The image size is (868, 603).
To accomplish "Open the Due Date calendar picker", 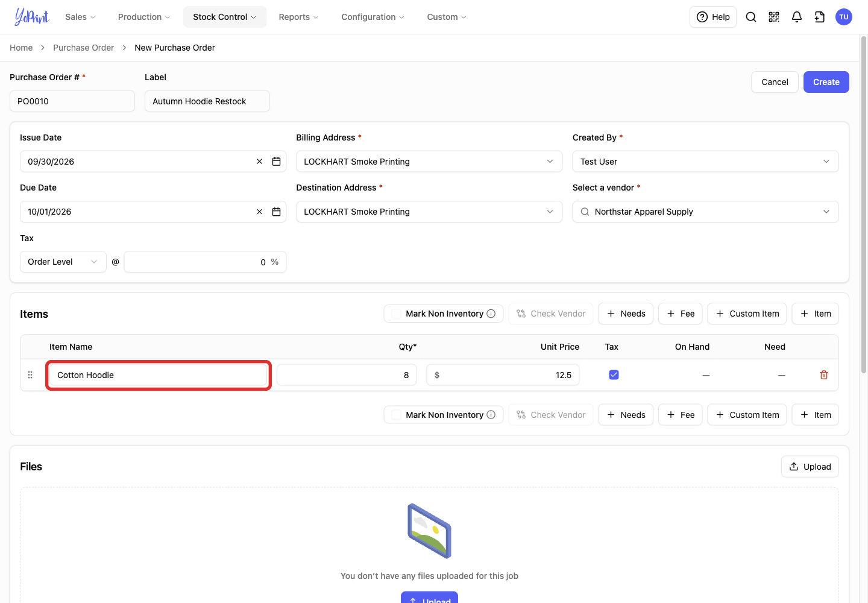I will 277,212.
